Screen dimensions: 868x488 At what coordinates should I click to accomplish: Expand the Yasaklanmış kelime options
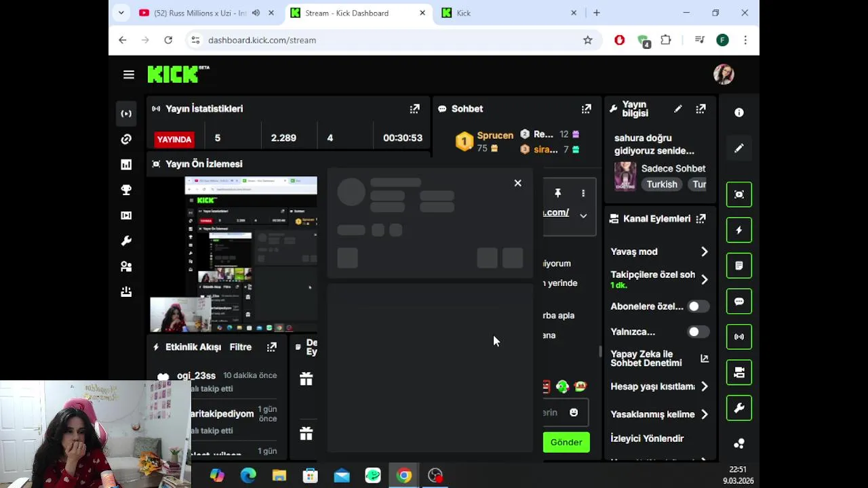(705, 414)
